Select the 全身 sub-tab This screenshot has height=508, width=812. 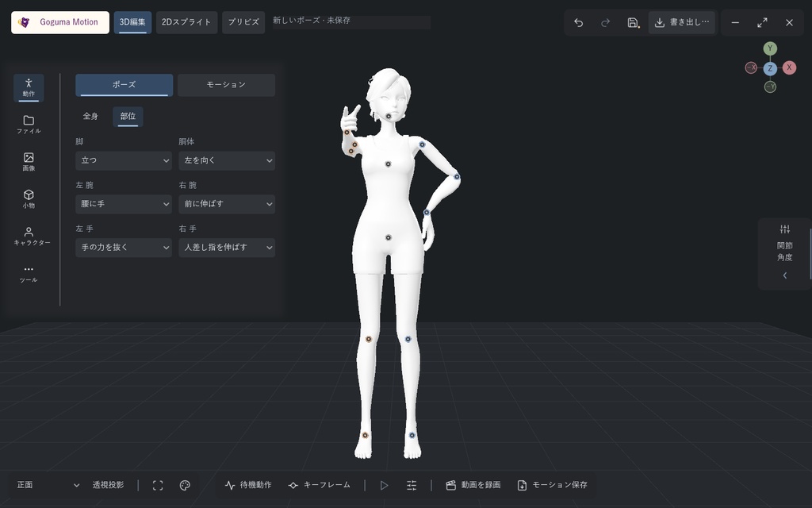point(90,116)
